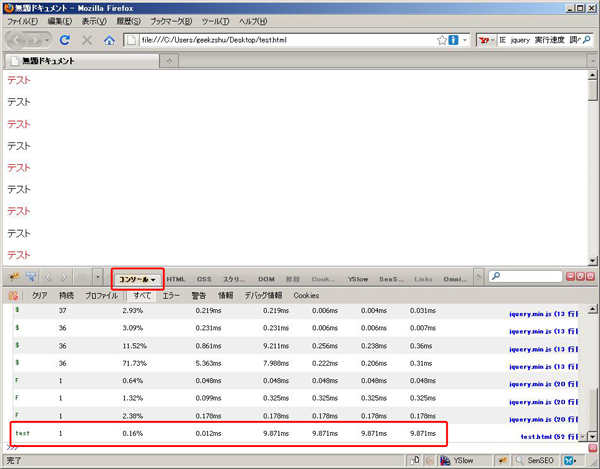Bookmark this page with the star icon
Viewport: 600px width, 469px height.
[x=442, y=40]
